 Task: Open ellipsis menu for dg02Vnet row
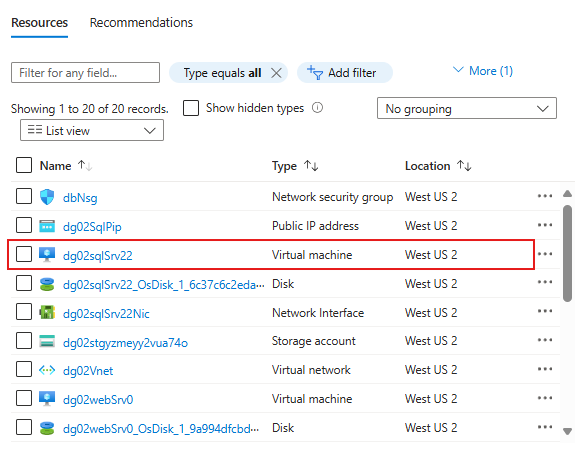545,369
